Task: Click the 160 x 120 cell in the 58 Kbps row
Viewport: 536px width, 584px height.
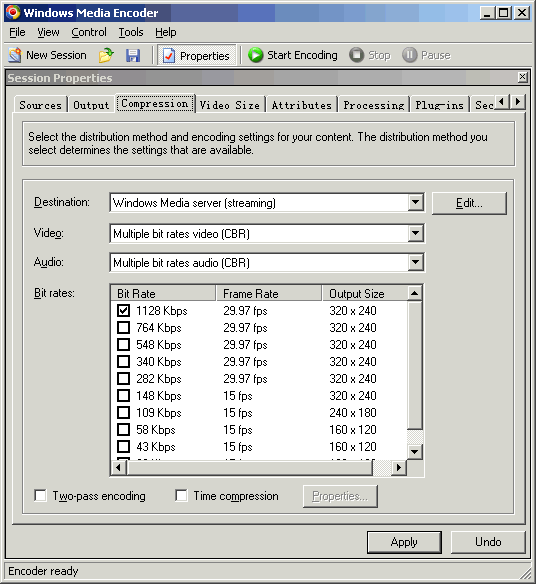Action: tap(353, 430)
